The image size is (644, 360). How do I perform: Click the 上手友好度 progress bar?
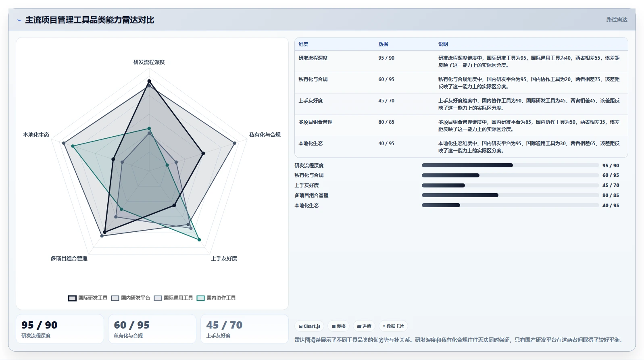click(x=510, y=185)
